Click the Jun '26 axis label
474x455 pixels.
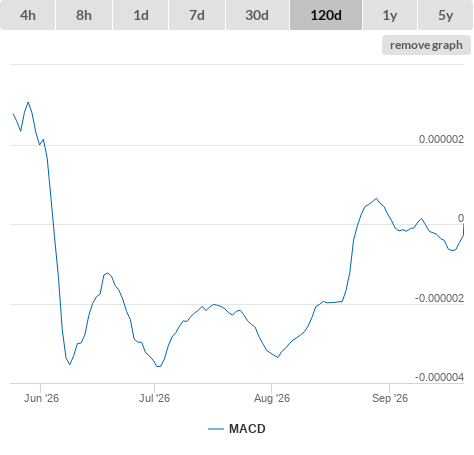pyautogui.click(x=41, y=398)
